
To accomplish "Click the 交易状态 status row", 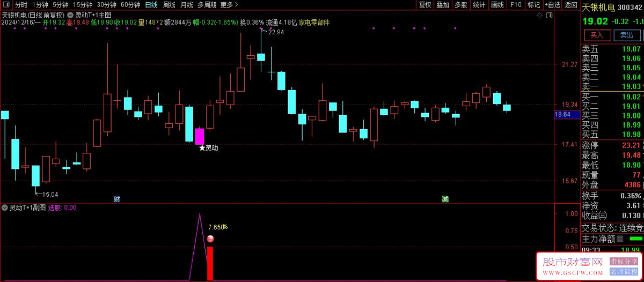I will tap(612, 228).
